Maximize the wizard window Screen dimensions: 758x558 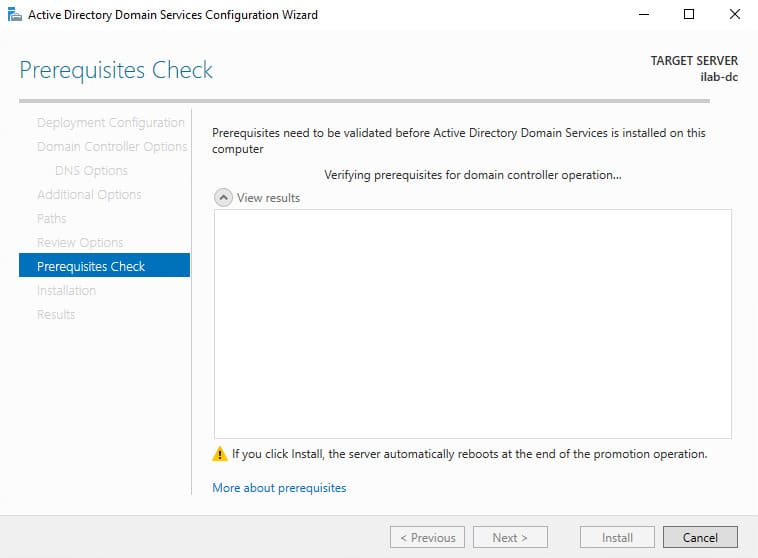(689, 15)
